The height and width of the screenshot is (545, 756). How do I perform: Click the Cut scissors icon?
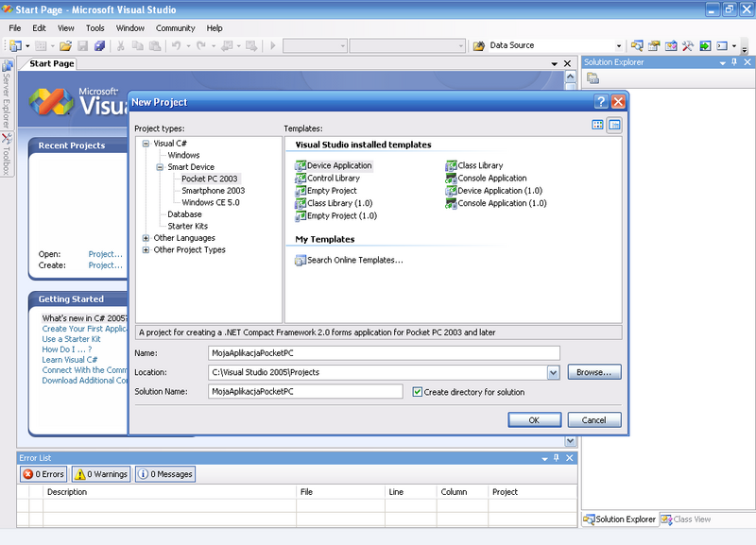pyautogui.click(x=121, y=45)
